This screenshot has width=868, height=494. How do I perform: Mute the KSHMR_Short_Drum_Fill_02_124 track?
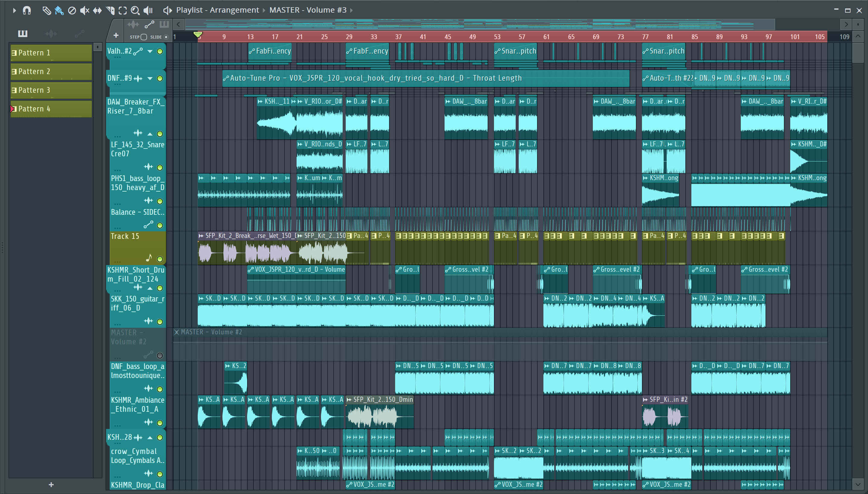[159, 288]
